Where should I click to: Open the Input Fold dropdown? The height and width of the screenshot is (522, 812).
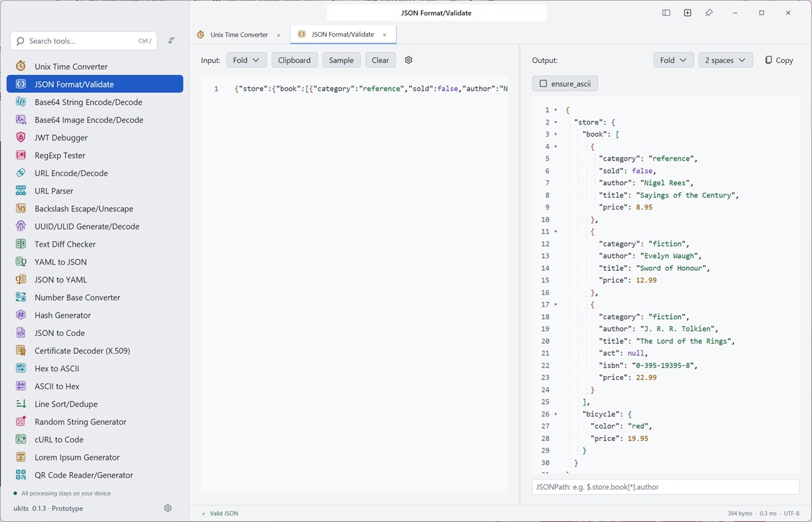[x=247, y=60]
